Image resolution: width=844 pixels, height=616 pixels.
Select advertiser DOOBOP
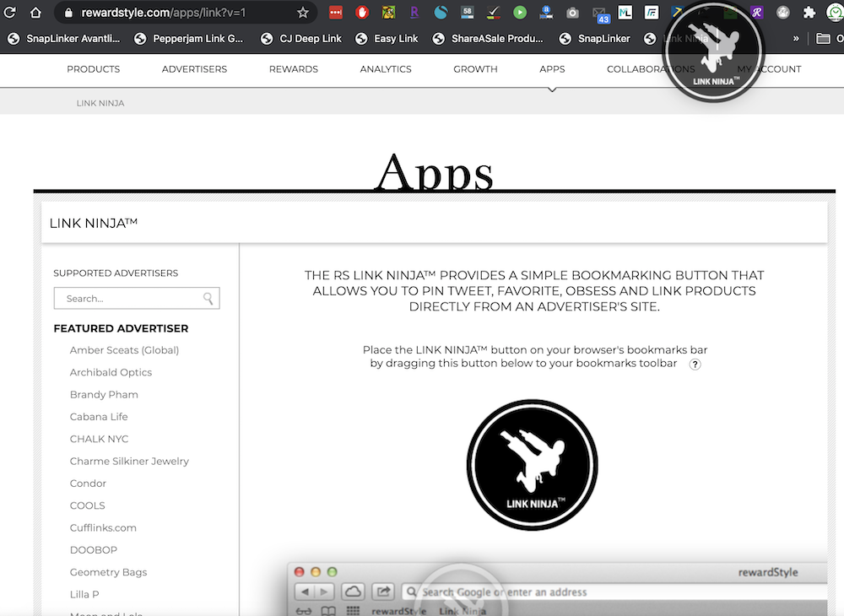coord(93,550)
